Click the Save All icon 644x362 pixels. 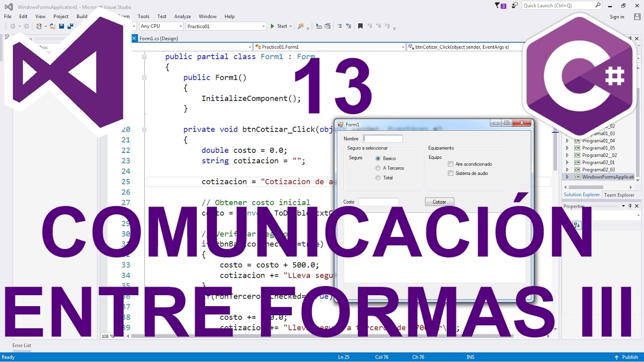pos(70,26)
